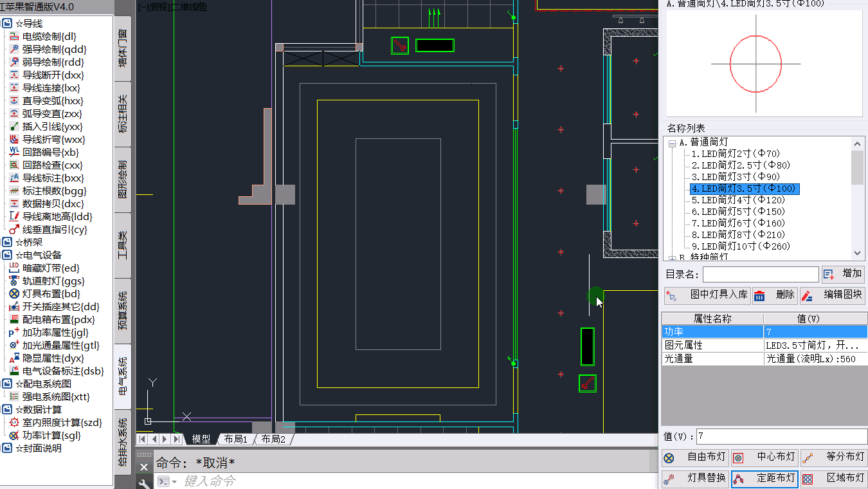Open the 功率计算{sgl} power calculation tool
868x489 pixels.
click(14, 436)
